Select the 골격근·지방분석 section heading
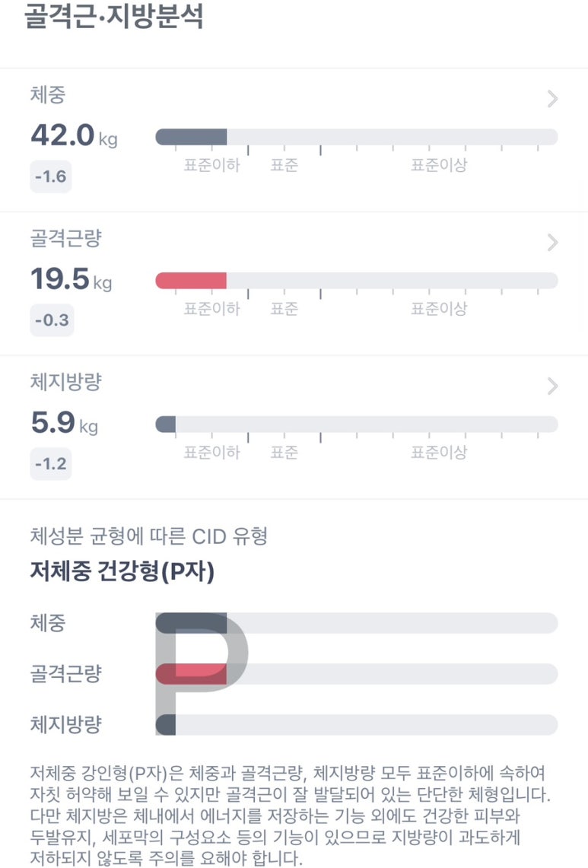 (x=114, y=17)
